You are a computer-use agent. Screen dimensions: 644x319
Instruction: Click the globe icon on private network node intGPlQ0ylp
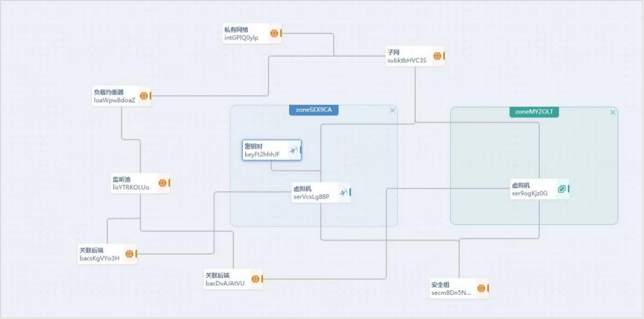(274, 33)
